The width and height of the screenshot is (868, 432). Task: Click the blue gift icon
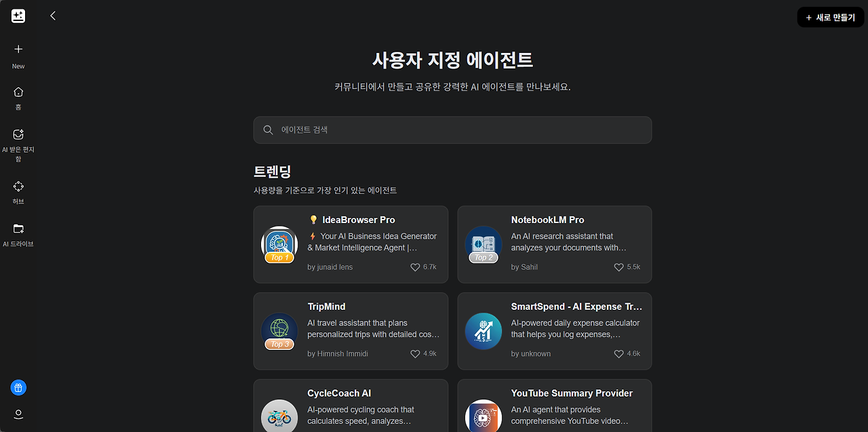coord(18,388)
